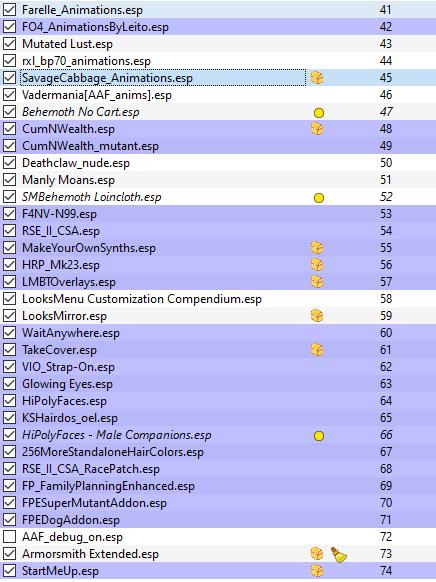This screenshot has width=436, height=582.
Task: Click priority number 58 of LooksMenu Compendium
Action: [x=386, y=299]
